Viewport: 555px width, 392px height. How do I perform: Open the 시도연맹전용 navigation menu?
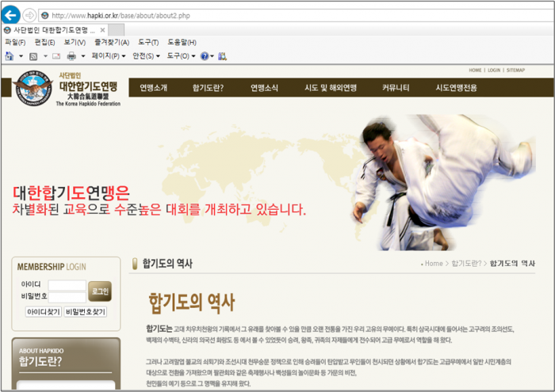(456, 88)
